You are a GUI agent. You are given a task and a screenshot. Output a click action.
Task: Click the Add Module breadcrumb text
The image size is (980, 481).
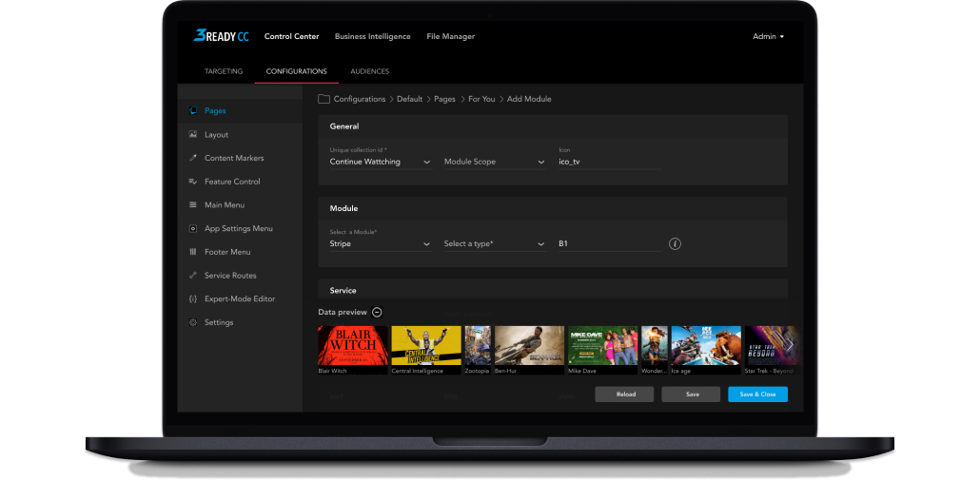point(529,99)
